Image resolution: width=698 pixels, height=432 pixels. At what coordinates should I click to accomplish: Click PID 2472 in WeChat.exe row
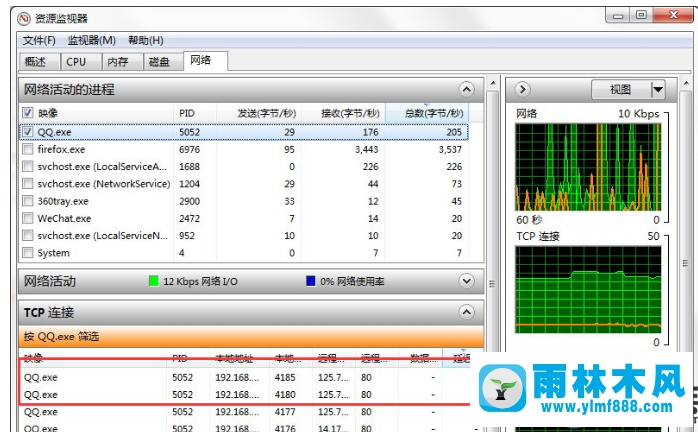189,219
